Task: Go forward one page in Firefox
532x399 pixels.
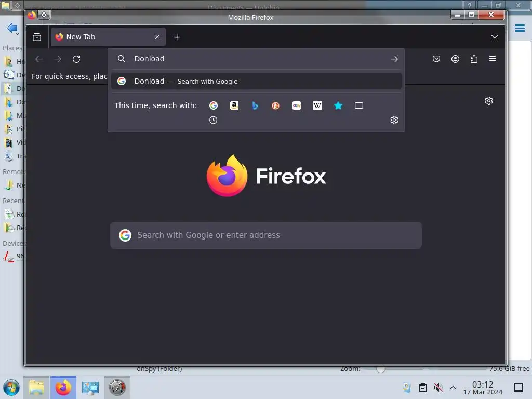Action: [x=58, y=59]
